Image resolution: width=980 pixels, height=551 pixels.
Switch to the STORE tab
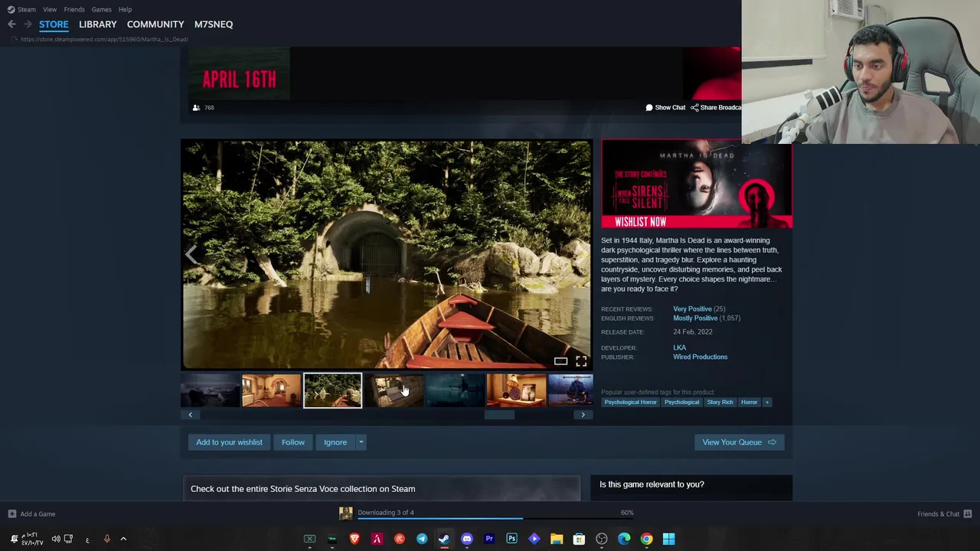click(x=54, y=24)
